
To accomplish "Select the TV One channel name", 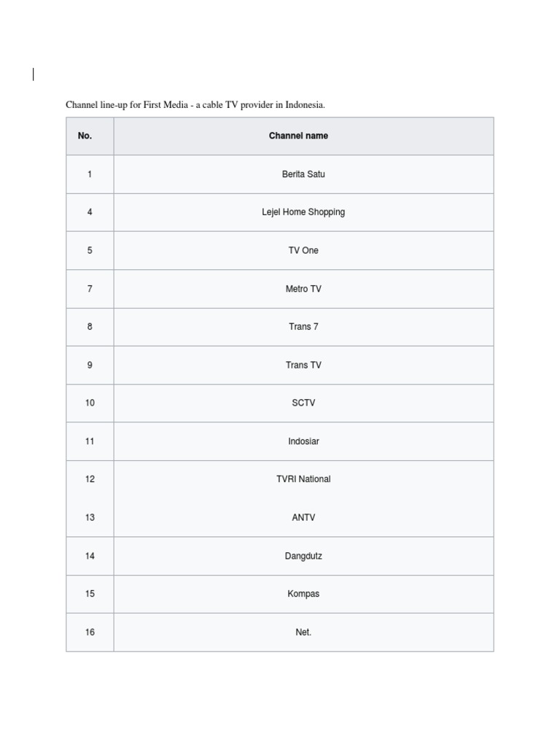I will 303,250.
